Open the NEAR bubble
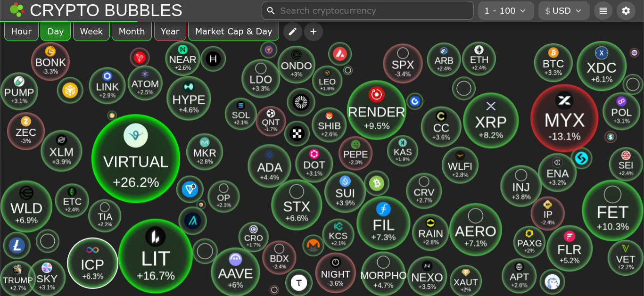 [x=182, y=58]
